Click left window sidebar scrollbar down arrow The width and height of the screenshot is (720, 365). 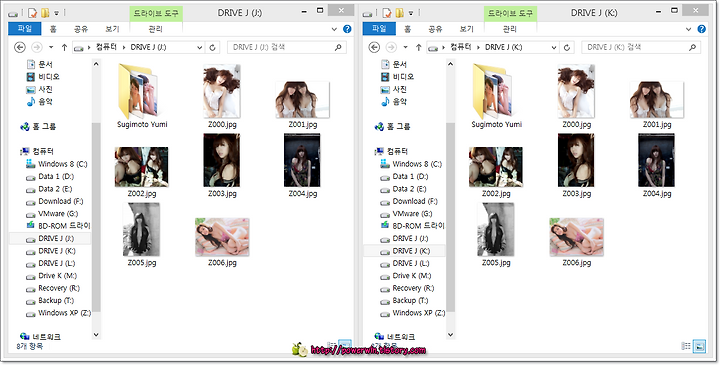(x=96, y=334)
